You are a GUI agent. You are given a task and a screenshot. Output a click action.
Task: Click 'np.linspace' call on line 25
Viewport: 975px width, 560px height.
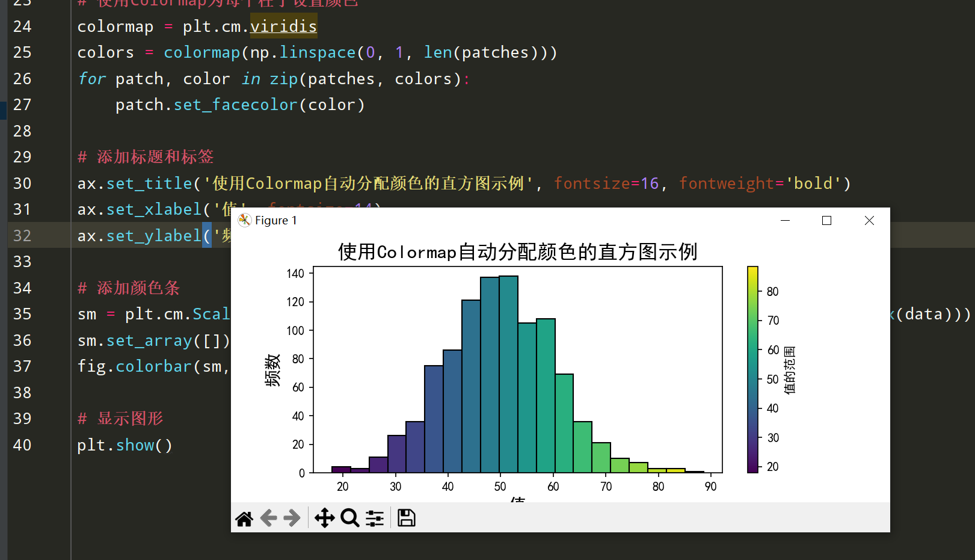[303, 52]
